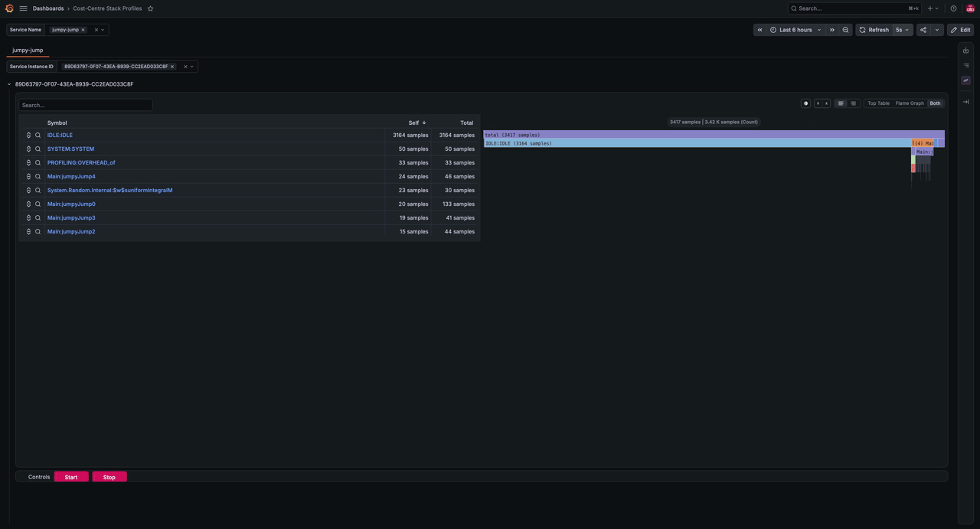This screenshot has height=529, width=980.
Task: Select the Both view option
Action: click(x=935, y=103)
